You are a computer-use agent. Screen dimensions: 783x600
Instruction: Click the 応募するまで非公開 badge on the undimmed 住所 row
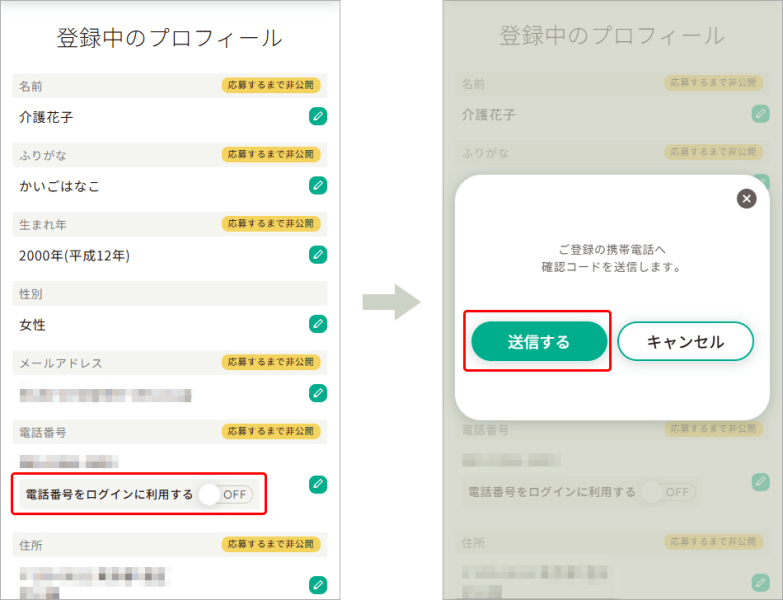tap(271, 543)
